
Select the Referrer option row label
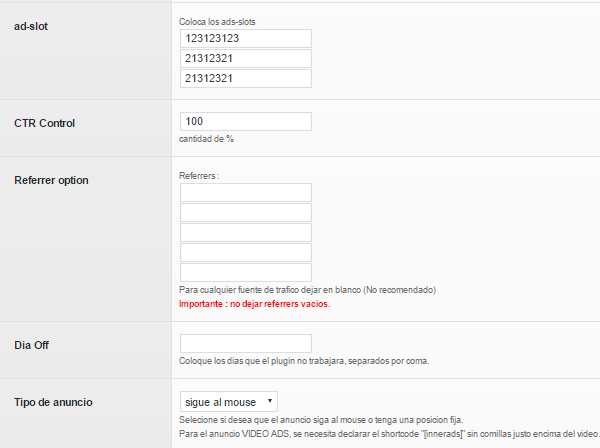[x=51, y=180]
